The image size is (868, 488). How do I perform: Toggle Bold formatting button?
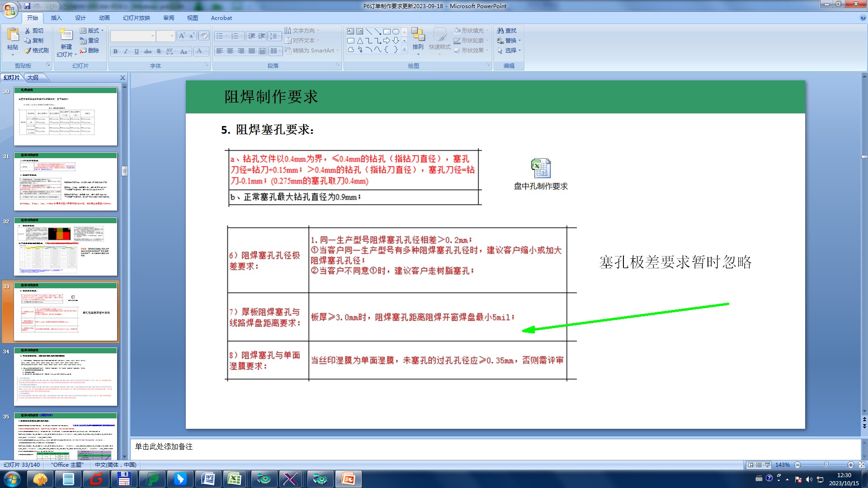pos(116,51)
